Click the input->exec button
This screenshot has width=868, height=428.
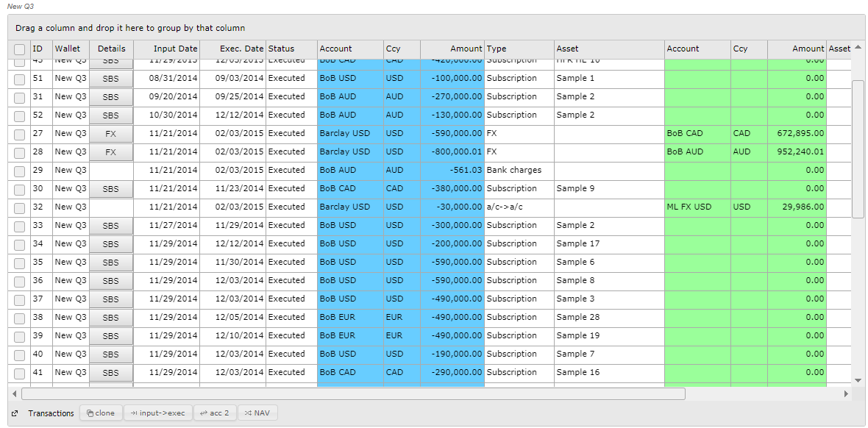(157, 413)
